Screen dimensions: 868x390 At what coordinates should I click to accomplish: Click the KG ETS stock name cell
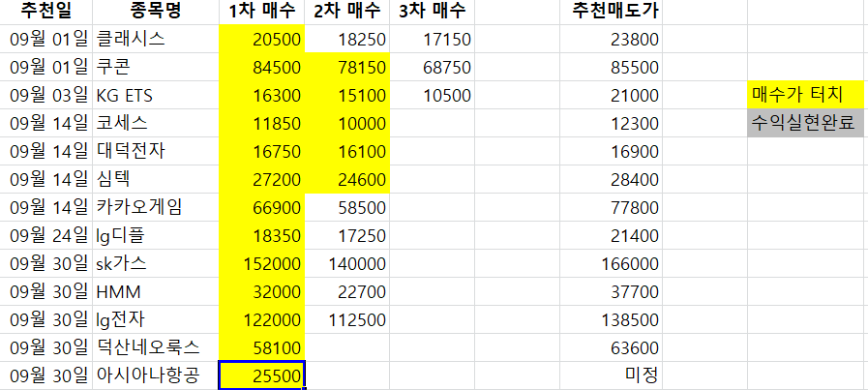(x=156, y=95)
